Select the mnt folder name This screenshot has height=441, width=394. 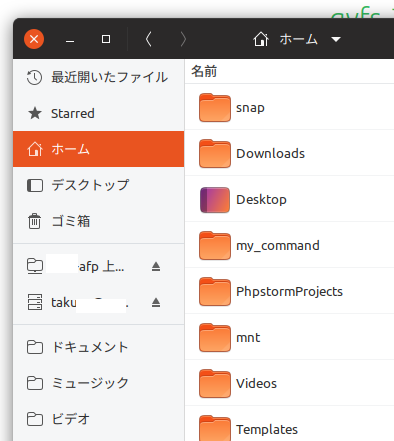coord(248,337)
